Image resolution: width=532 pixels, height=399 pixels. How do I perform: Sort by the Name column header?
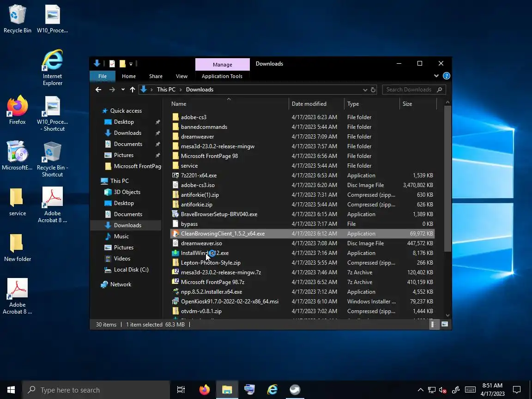(x=229, y=104)
